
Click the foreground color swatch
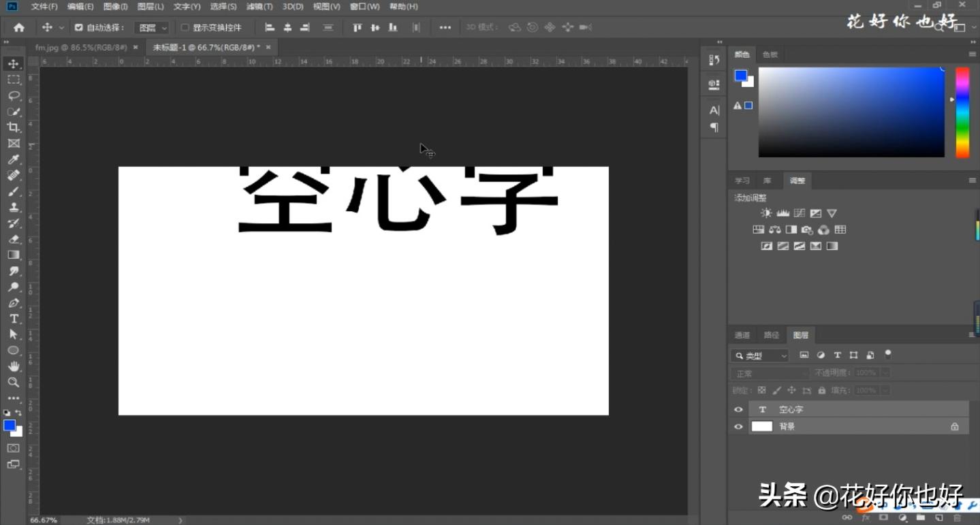coord(10,426)
